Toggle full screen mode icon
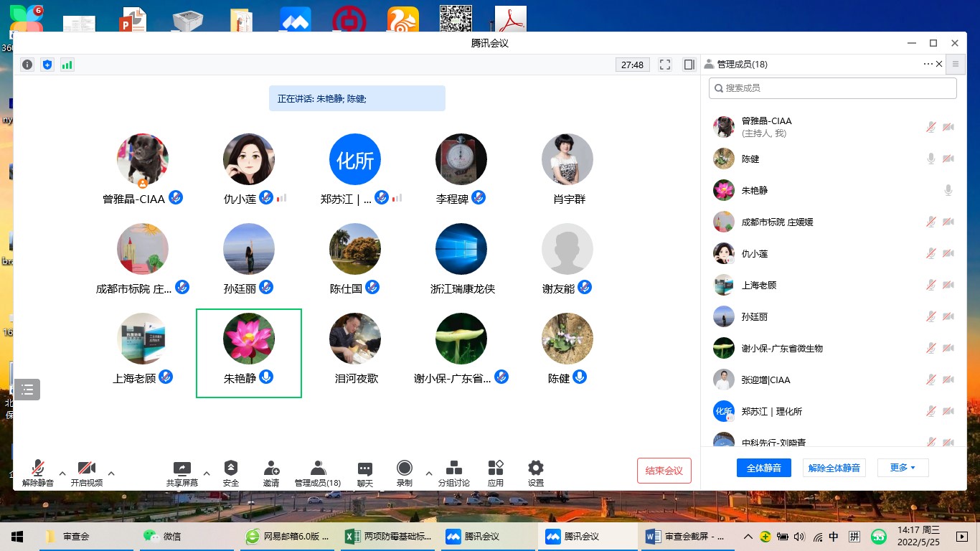 pos(665,65)
